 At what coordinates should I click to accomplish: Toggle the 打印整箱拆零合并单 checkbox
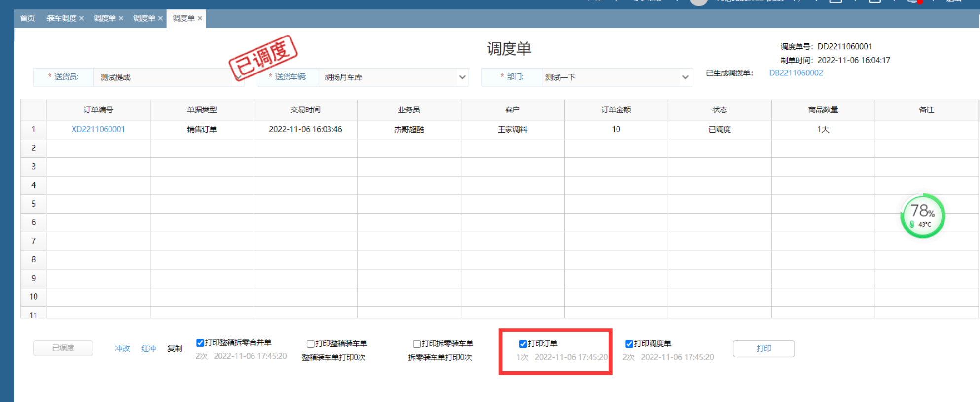(200, 343)
